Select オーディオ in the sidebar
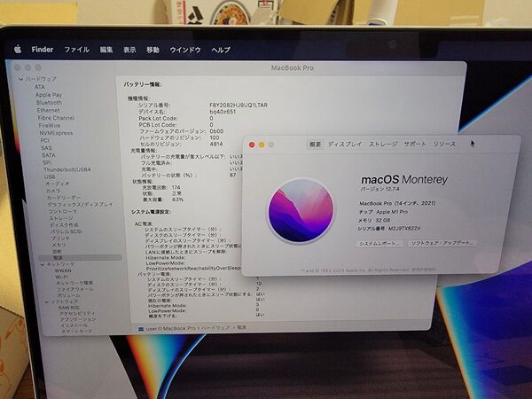 tap(57, 184)
